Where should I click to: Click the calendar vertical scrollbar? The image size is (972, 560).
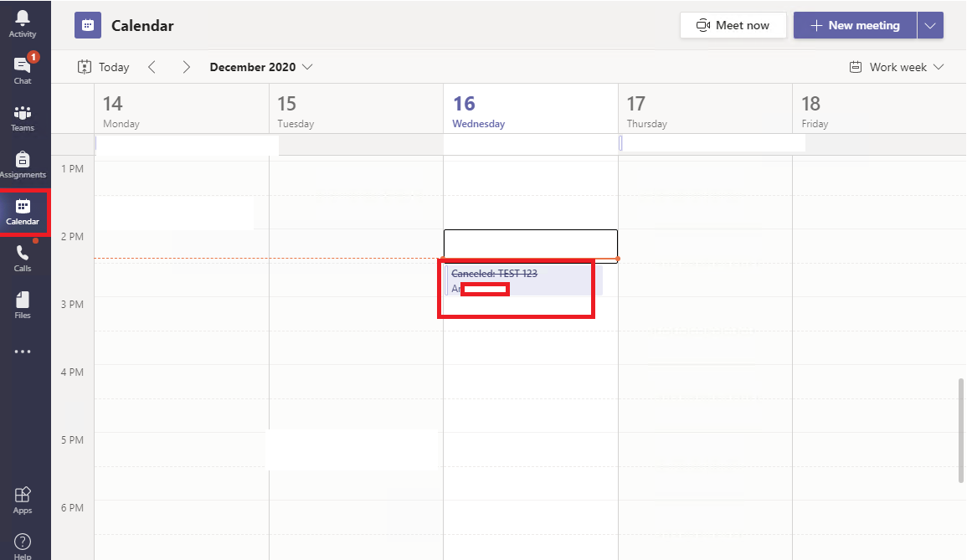point(961,430)
